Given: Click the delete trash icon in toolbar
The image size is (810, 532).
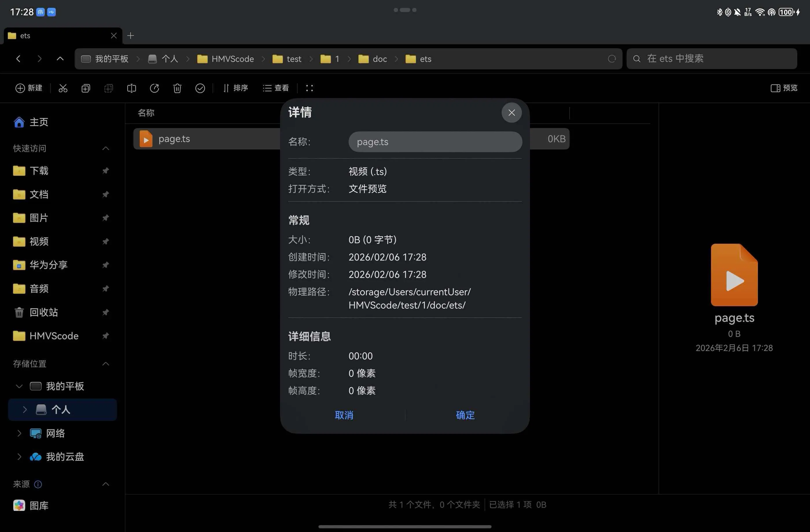Looking at the screenshot, I should coord(177,88).
